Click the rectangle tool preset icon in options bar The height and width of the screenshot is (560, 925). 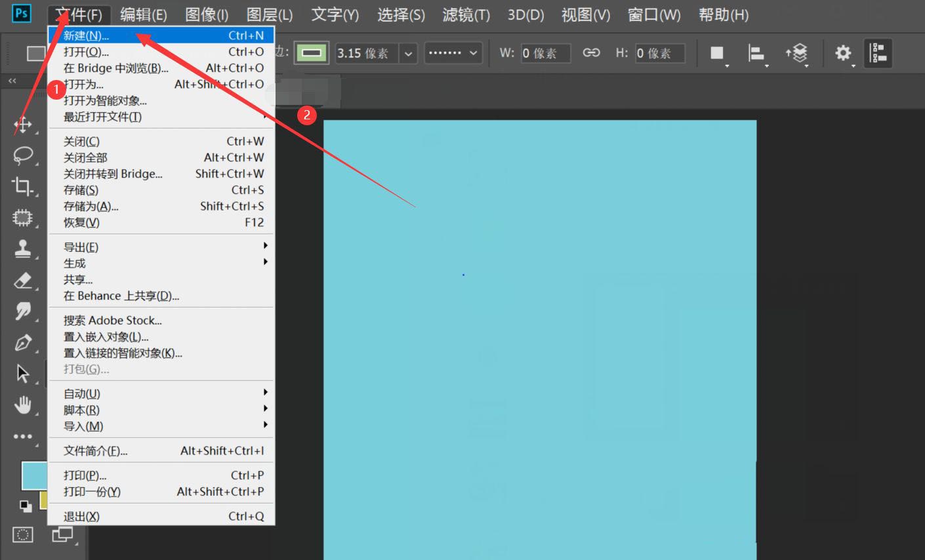(x=36, y=53)
